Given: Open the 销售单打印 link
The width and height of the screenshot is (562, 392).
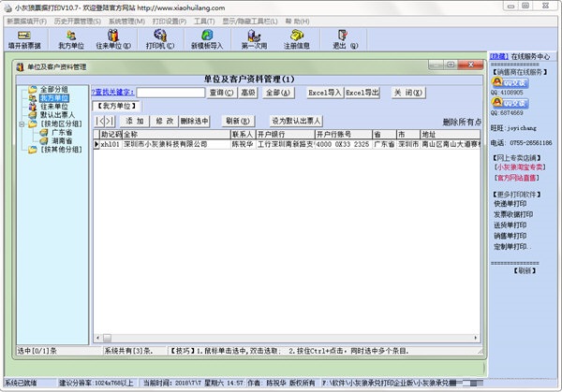Looking at the screenshot, I should click(x=510, y=236).
